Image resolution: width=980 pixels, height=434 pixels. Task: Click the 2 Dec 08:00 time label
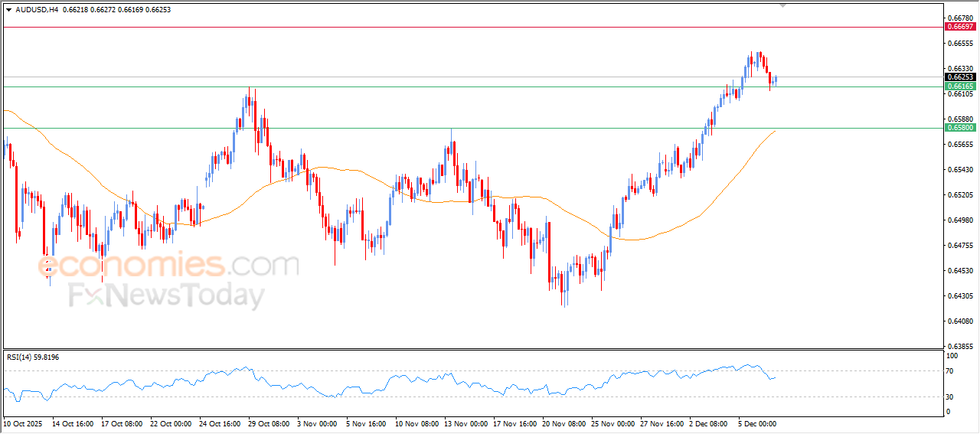(707, 423)
